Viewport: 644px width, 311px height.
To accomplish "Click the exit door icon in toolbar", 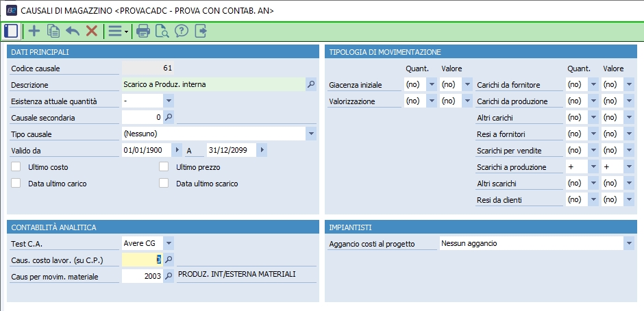I will pyautogui.click(x=201, y=31).
